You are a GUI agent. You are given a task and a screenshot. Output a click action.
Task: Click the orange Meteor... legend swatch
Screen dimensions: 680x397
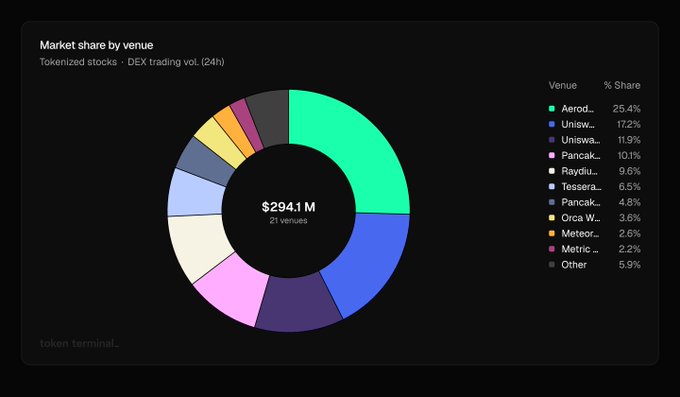click(x=552, y=233)
